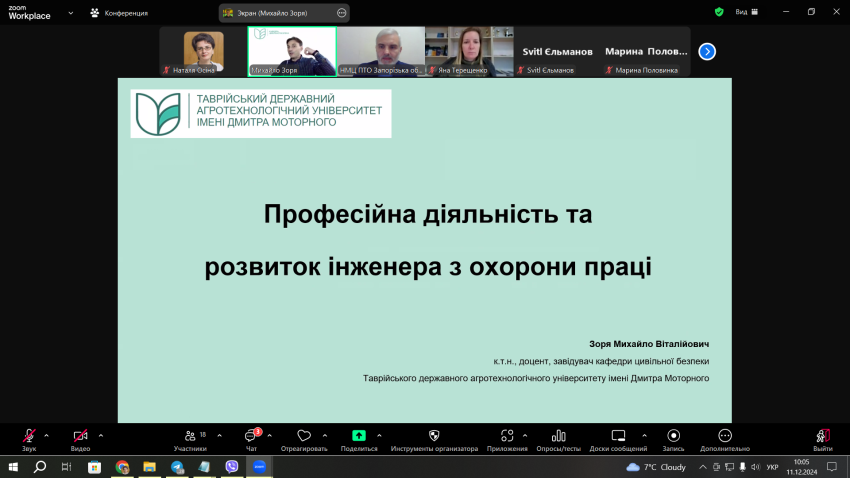Open Viber from taskbar
The image size is (850, 478).
click(231, 467)
